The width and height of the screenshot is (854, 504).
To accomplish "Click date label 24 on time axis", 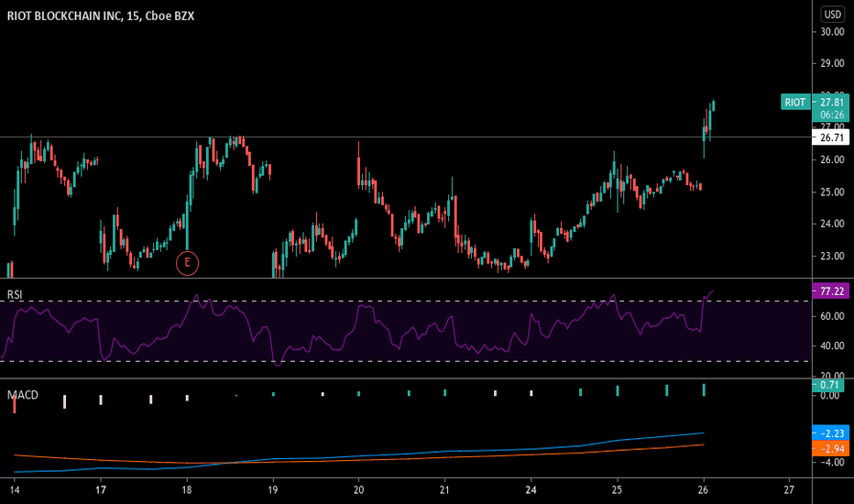I will (531, 490).
